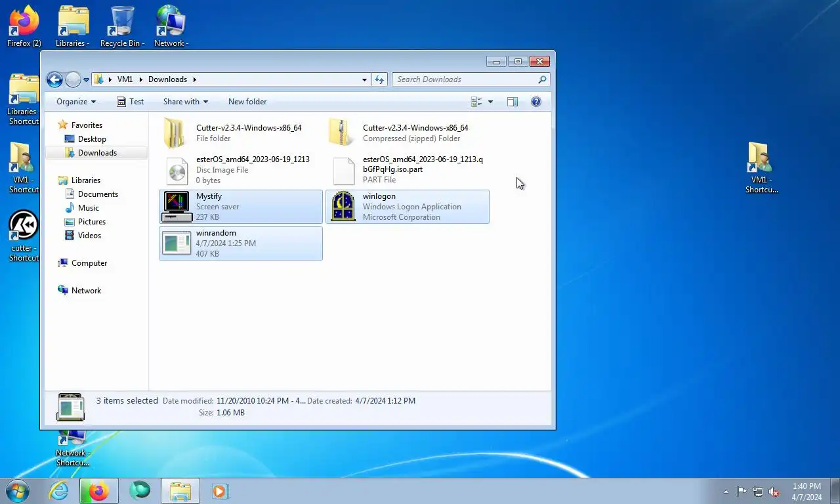Show hidden tray icons arrow

[726, 492]
